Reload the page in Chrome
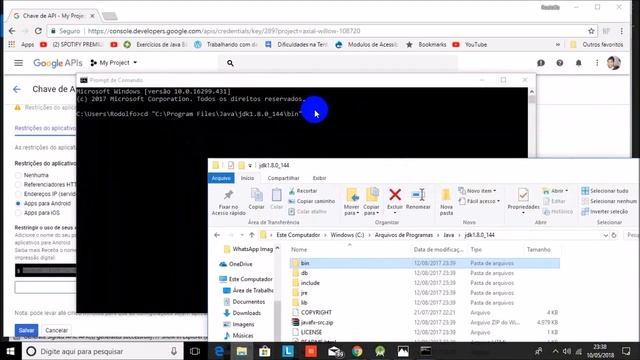 click(38, 31)
